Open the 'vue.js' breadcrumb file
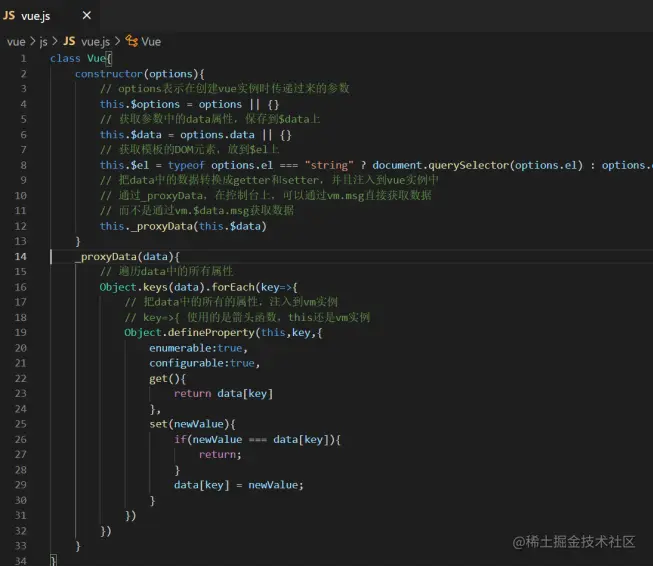 pyautogui.click(x=95, y=42)
